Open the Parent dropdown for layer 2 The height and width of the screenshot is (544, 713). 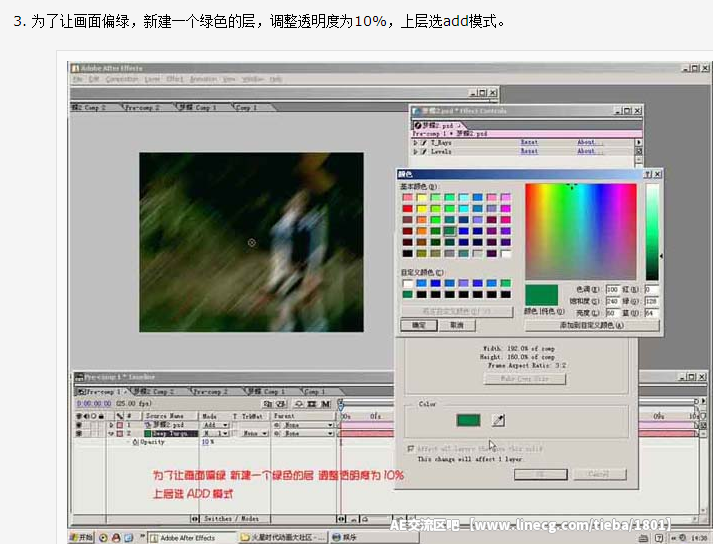coord(308,434)
